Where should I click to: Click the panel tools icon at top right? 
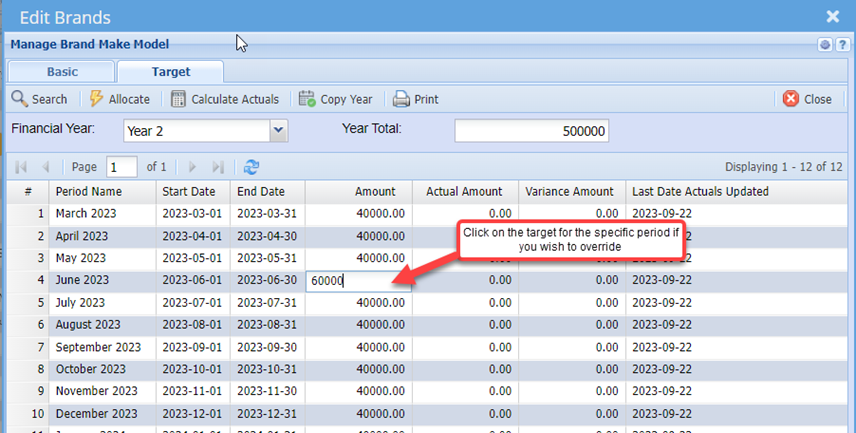click(x=825, y=44)
